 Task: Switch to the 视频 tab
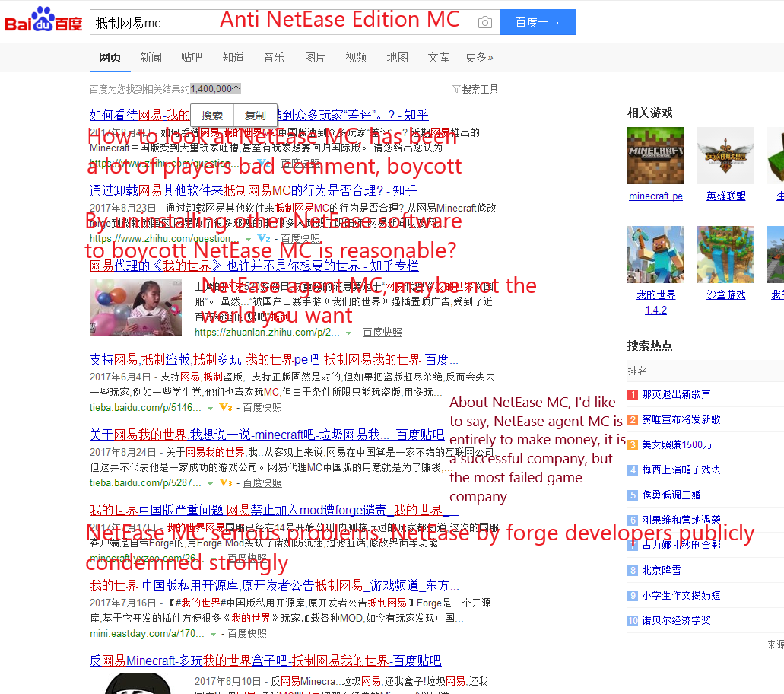click(x=356, y=58)
